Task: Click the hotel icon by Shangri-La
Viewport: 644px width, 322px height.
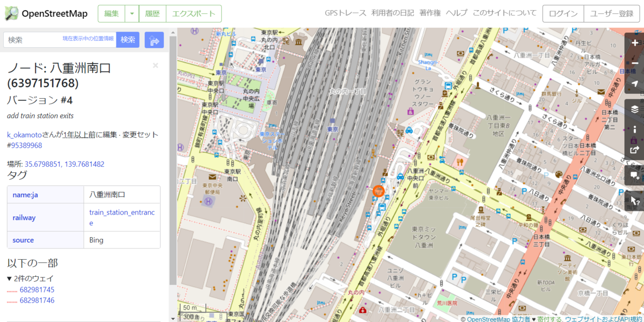Action: coord(428,55)
